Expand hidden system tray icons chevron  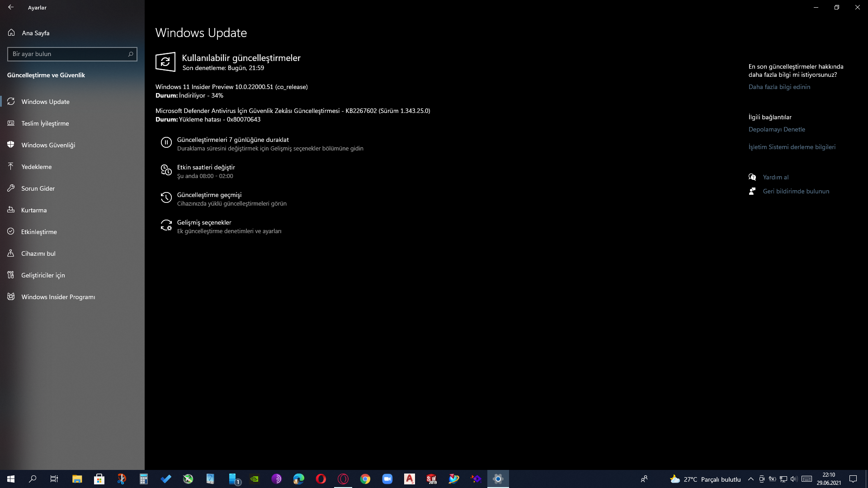[x=750, y=479]
